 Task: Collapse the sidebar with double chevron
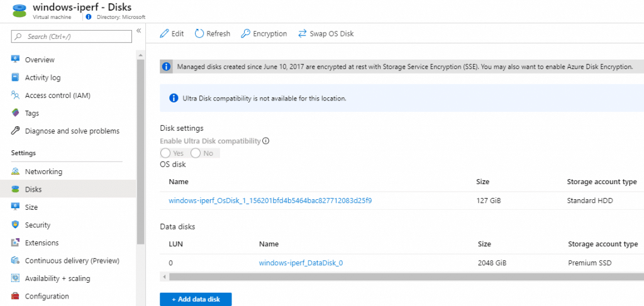(x=139, y=31)
